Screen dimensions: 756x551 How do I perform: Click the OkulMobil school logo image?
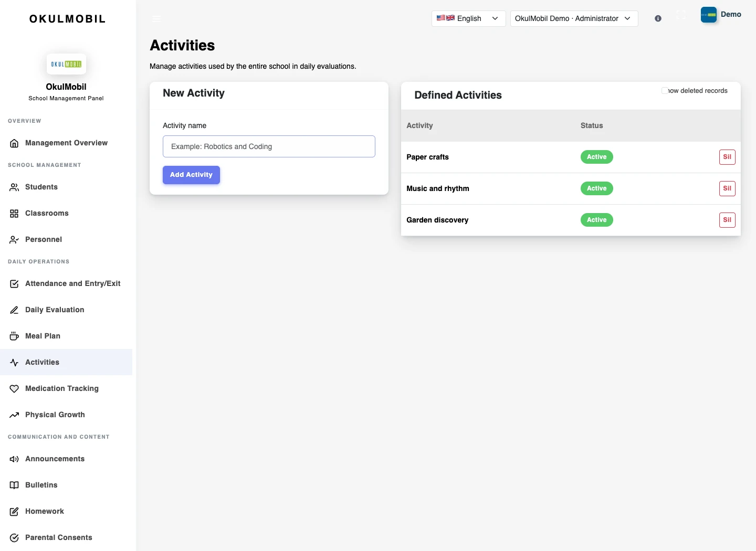(x=66, y=64)
